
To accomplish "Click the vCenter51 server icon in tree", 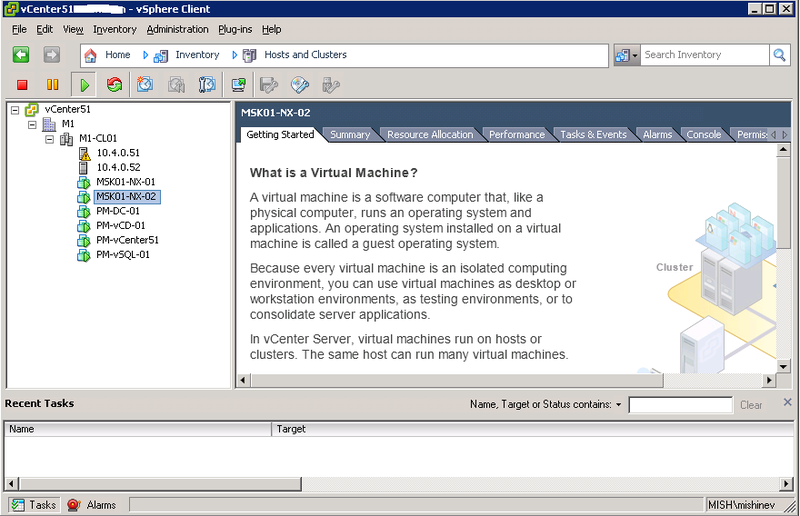I will [32, 109].
